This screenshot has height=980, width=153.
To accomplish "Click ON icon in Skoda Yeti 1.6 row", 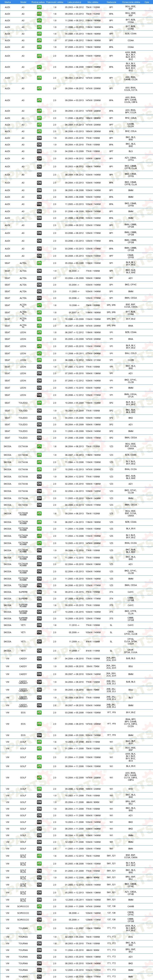I will coord(39,625).
